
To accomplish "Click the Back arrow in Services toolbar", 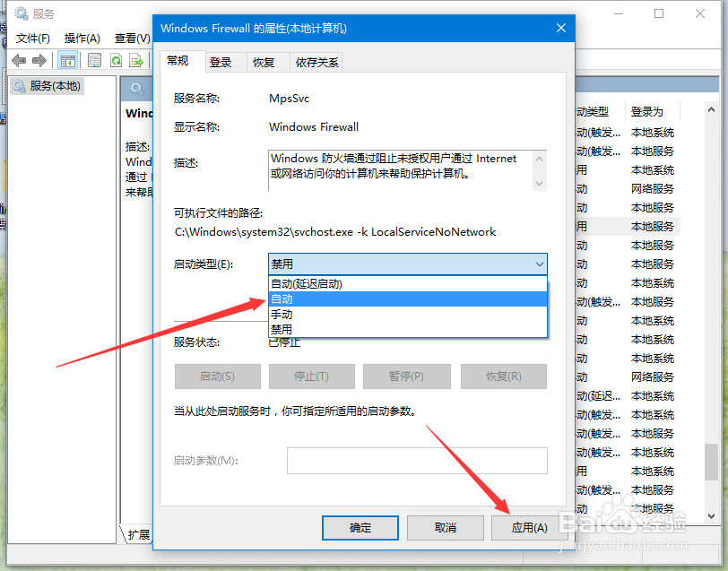I will [x=19, y=60].
